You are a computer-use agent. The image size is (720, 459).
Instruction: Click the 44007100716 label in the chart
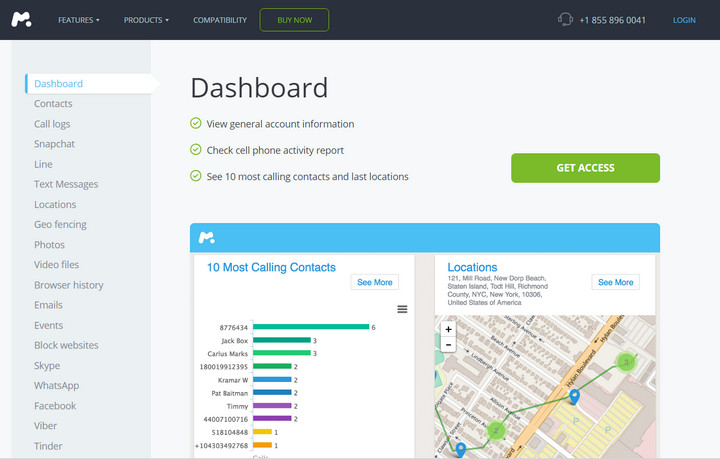[225, 419]
